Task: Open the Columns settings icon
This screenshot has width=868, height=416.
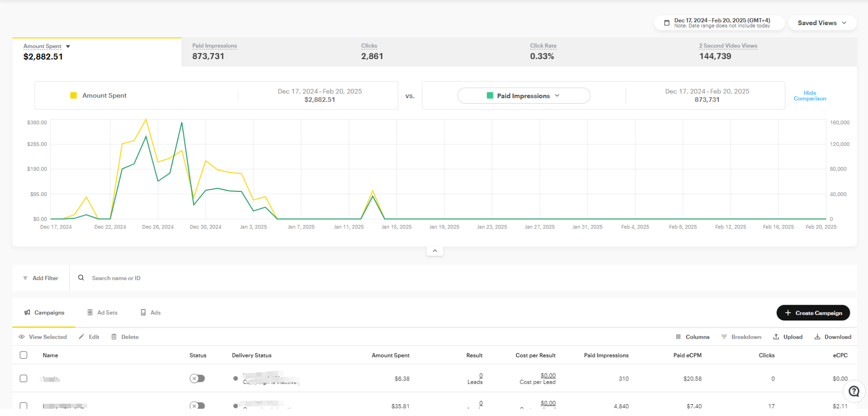Action: click(678, 337)
